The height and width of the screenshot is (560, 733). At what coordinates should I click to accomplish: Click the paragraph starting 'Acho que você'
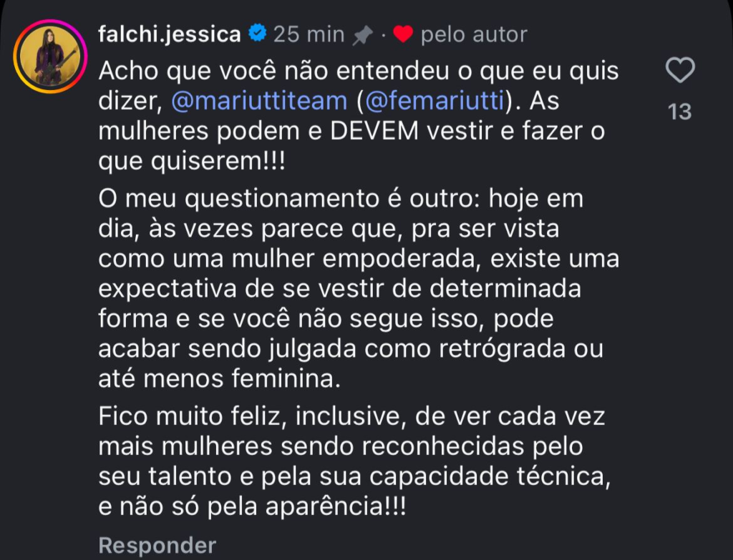tap(358, 116)
